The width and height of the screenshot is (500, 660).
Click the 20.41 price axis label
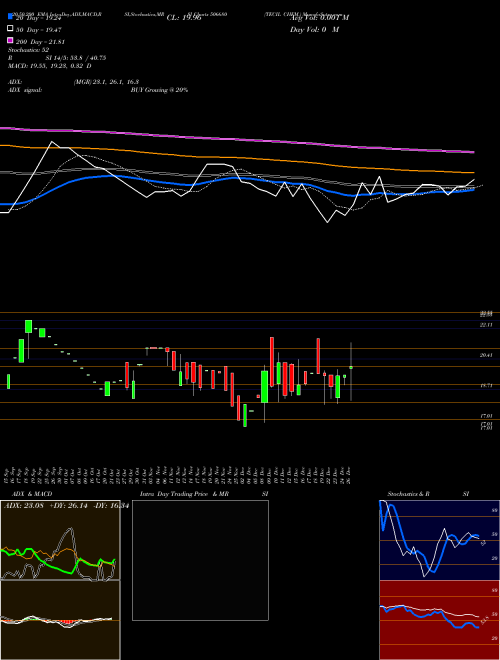(x=486, y=355)
